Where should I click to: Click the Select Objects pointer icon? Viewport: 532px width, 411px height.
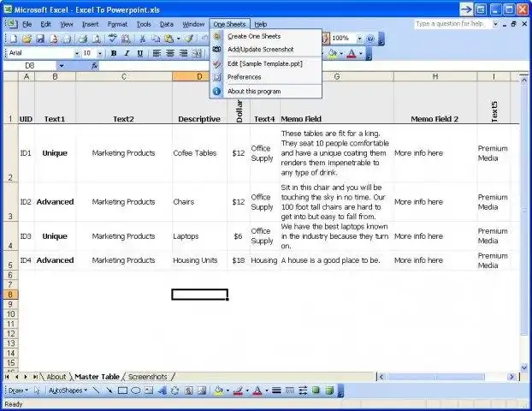coord(37,390)
